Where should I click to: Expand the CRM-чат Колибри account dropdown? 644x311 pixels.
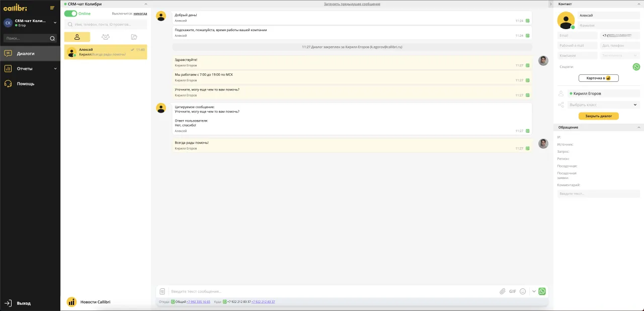click(55, 23)
